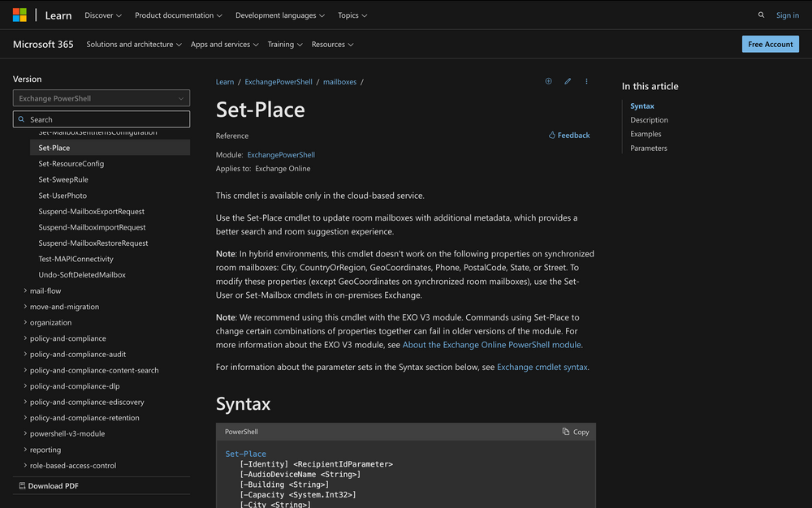
Task: Click the sidebar Search input field
Action: [x=101, y=119]
